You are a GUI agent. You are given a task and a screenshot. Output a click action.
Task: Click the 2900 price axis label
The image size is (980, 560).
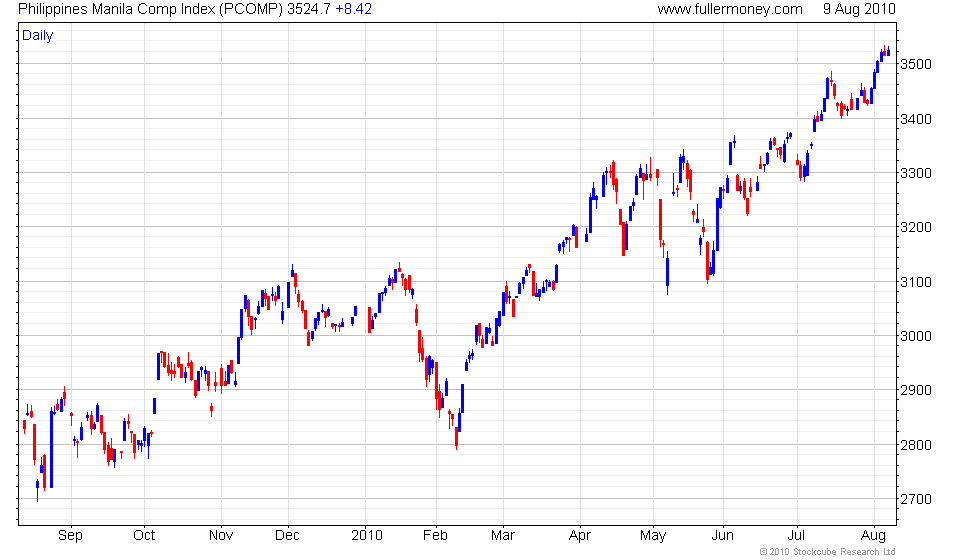coord(916,391)
